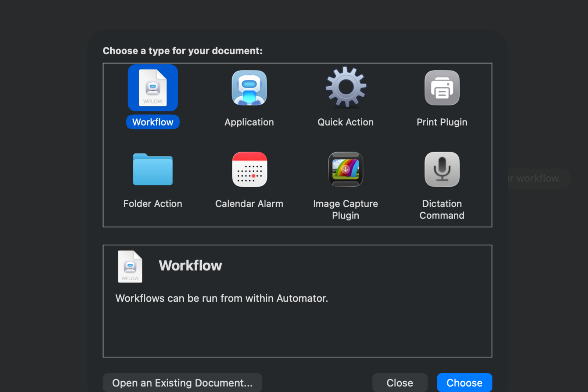
Task: Click the Quick Action label
Action: (345, 122)
